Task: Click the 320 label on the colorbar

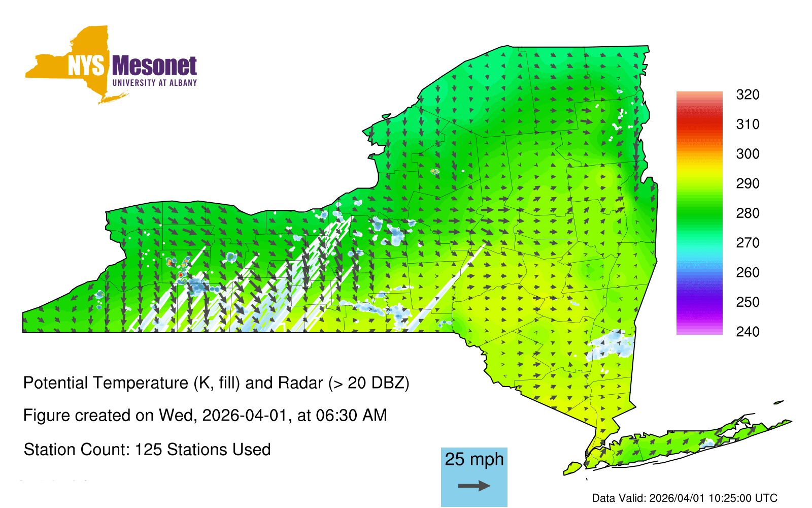Action: (748, 94)
